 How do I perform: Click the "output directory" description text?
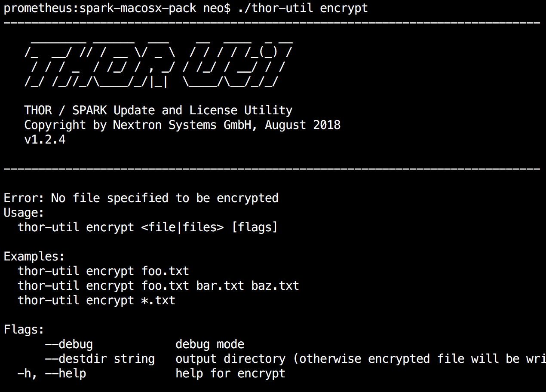pyautogui.click(x=230, y=359)
